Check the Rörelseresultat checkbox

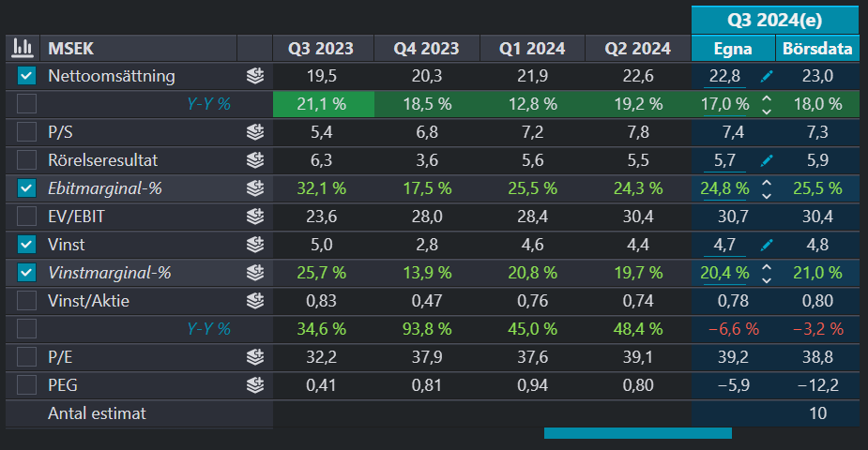click(x=26, y=160)
